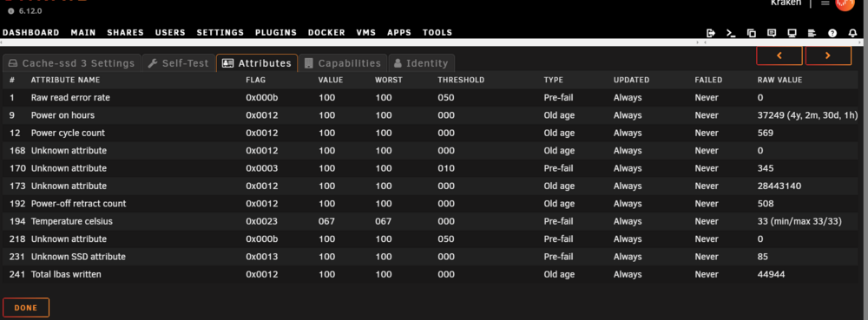Open the notifications bell icon
Viewport: 868px width, 320px height.
853,33
